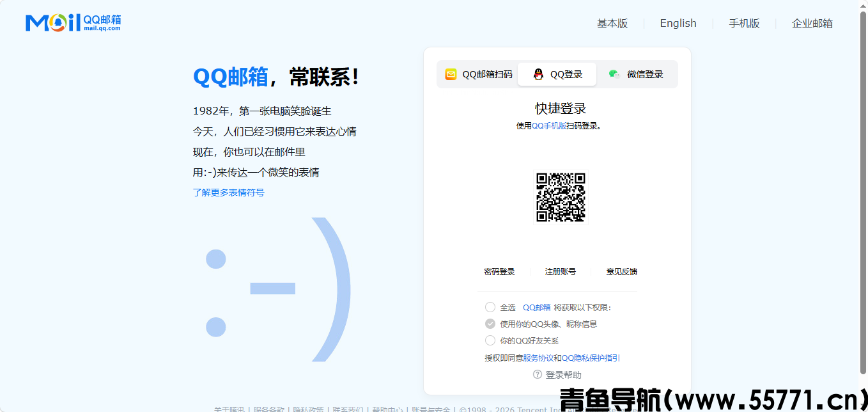This screenshot has width=868, height=412.
Task: Switch to 基本版 basic version
Action: [612, 24]
